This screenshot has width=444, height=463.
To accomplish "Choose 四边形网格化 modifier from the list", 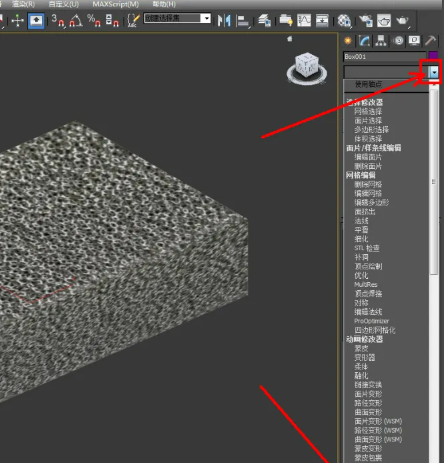I will (375, 330).
